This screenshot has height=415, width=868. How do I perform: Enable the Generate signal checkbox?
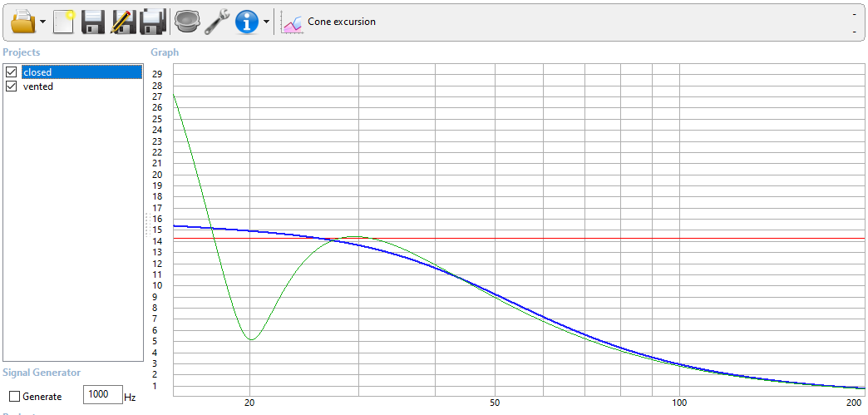15,397
